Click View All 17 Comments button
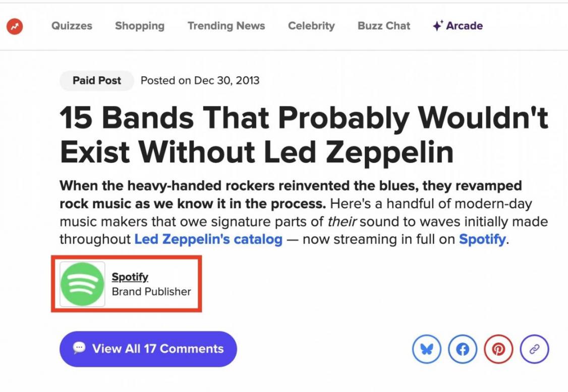The width and height of the screenshot is (568, 392). 148,349
